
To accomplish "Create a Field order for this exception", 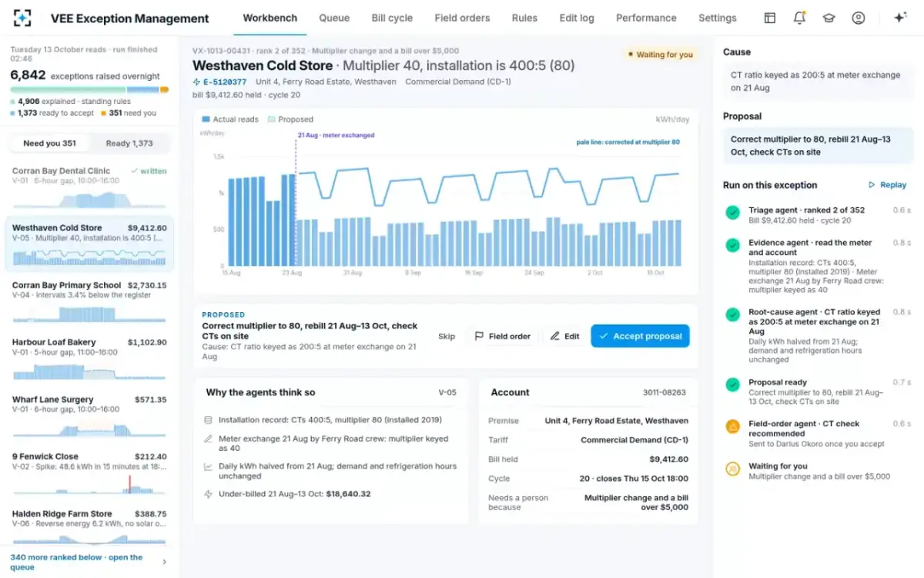I will click(502, 336).
